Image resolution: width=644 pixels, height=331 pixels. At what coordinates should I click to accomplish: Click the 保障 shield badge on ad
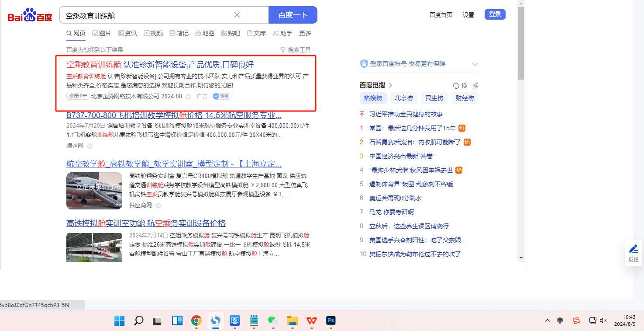point(222,96)
